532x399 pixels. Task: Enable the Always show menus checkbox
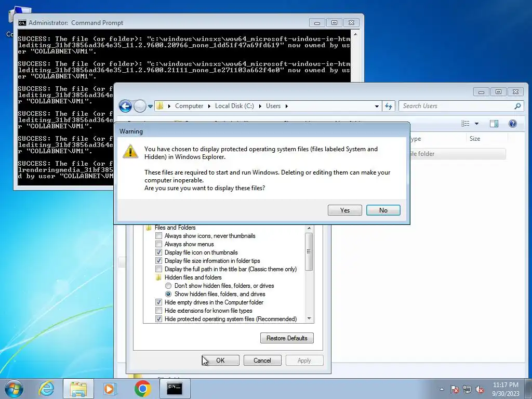pos(158,244)
